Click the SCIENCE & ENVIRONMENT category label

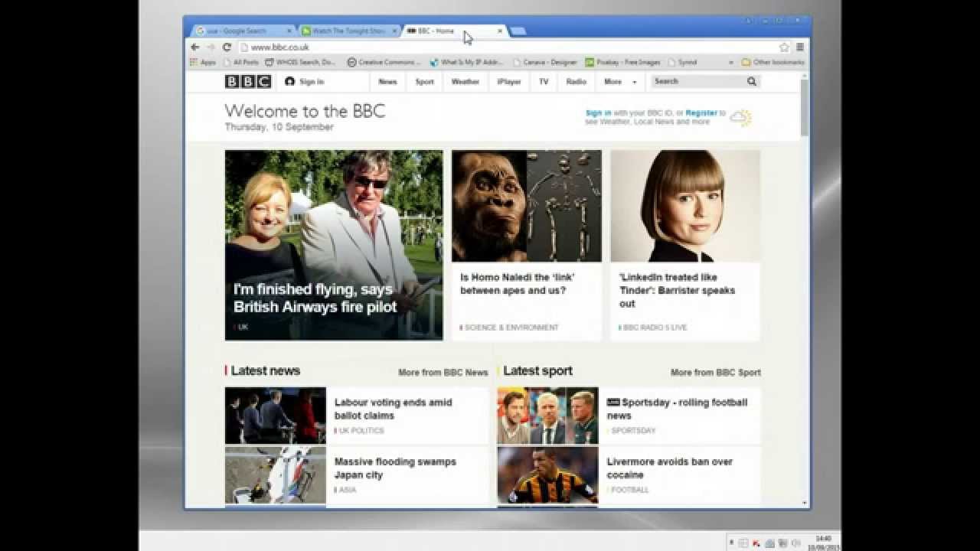pos(510,328)
